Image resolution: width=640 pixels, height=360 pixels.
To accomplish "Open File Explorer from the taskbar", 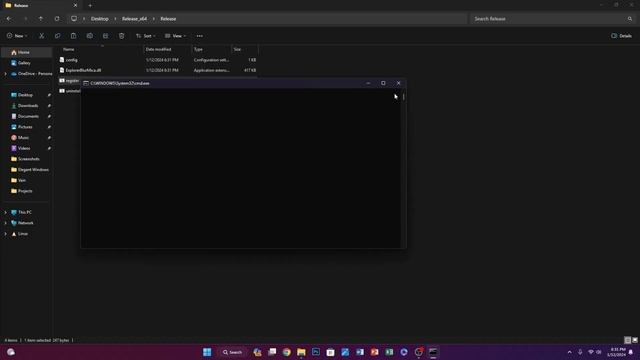I will pyautogui.click(x=301, y=352).
